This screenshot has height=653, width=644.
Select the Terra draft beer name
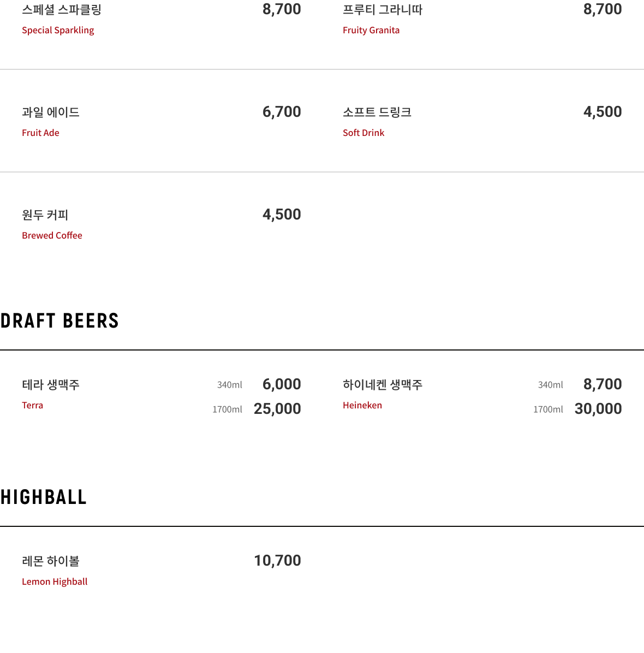(32, 405)
